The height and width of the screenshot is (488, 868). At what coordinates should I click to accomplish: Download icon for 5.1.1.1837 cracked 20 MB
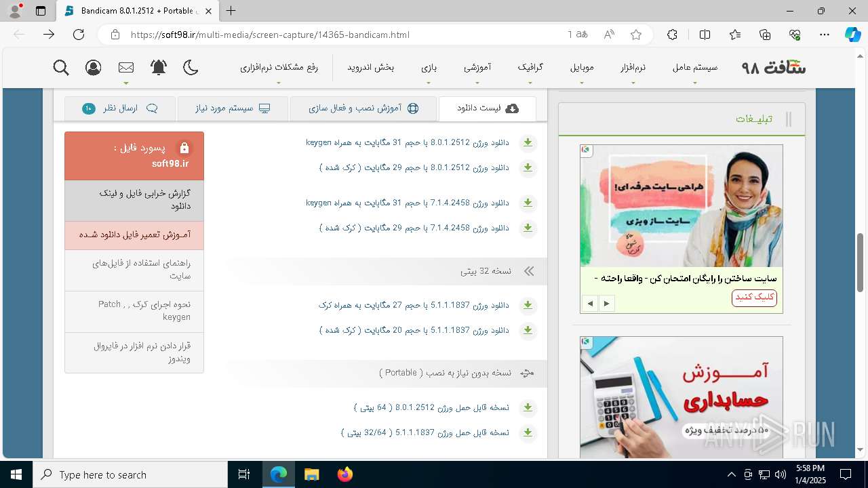[x=528, y=330]
